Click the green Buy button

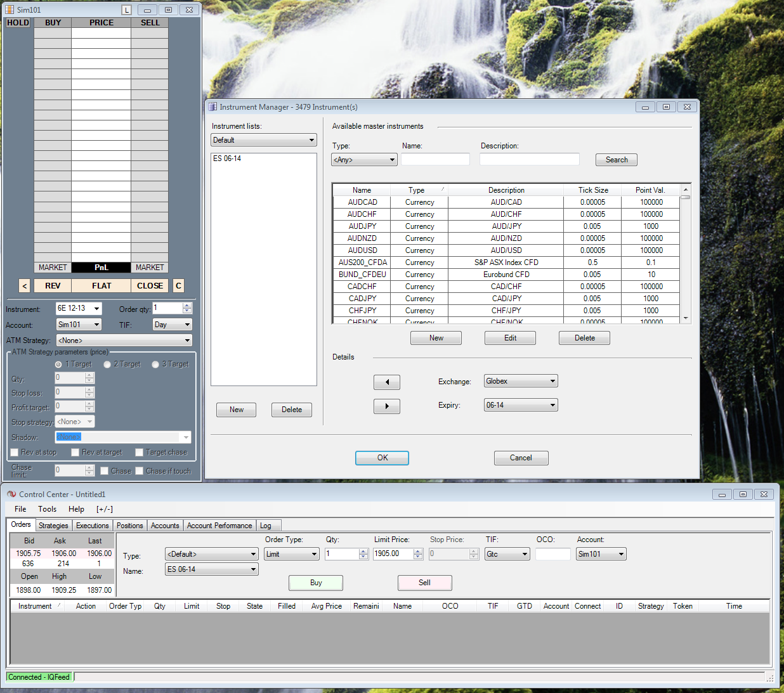coord(316,583)
